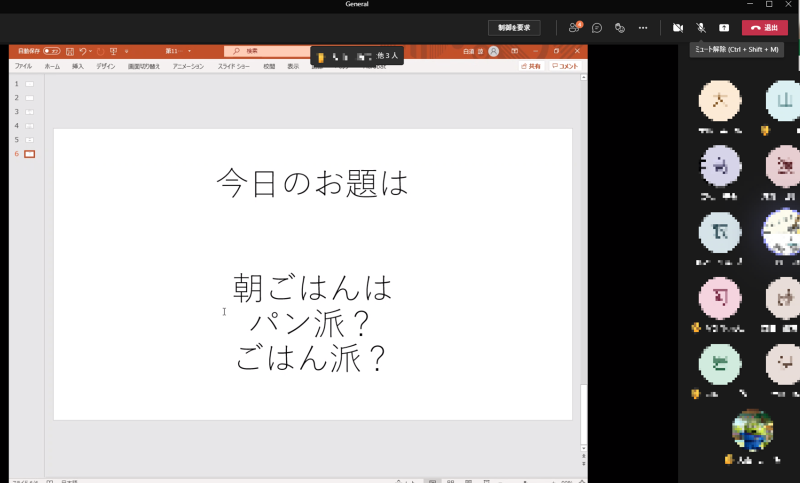This screenshot has height=483, width=800.
Task: Open more actions ellipsis menu
Action: [x=643, y=28]
